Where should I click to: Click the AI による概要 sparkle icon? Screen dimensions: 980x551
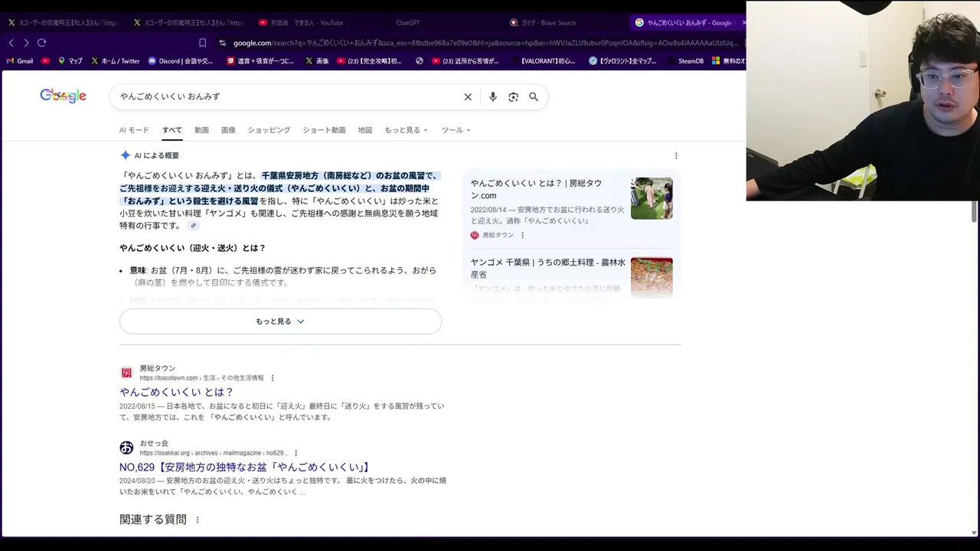pos(126,155)
